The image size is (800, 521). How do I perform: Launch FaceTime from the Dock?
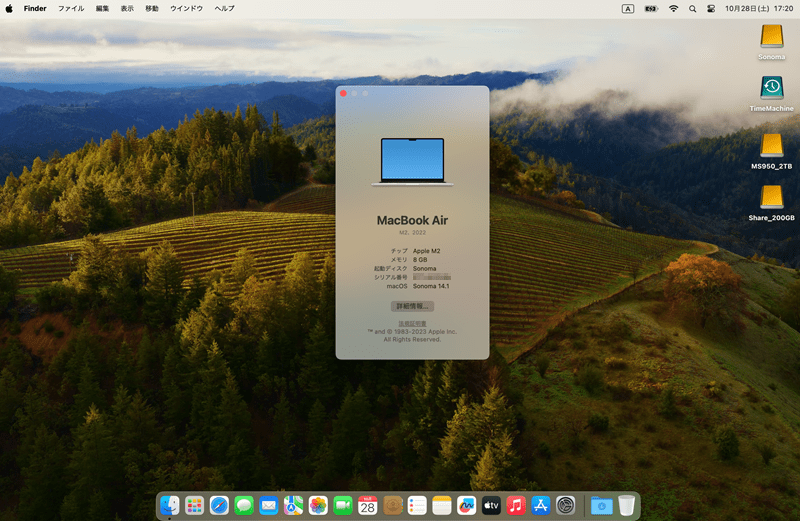343,506
